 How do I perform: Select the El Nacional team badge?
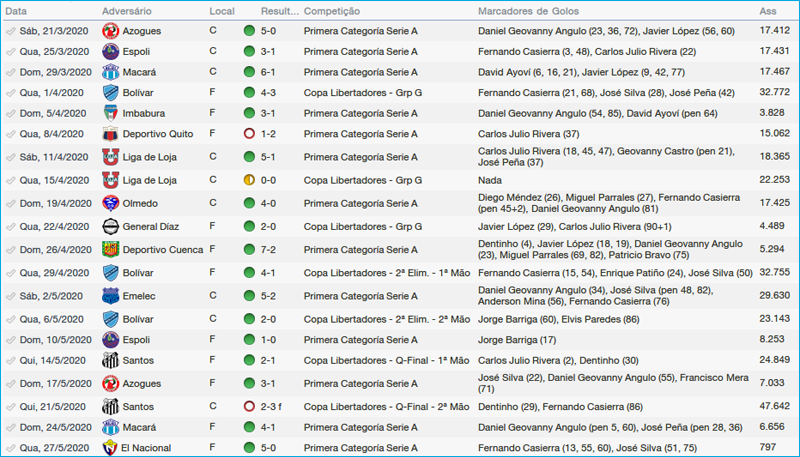click(x=110, y=448)
